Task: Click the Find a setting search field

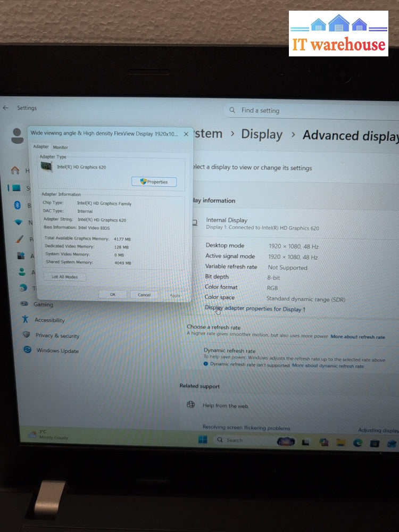Action: click(x=312, y=111)
